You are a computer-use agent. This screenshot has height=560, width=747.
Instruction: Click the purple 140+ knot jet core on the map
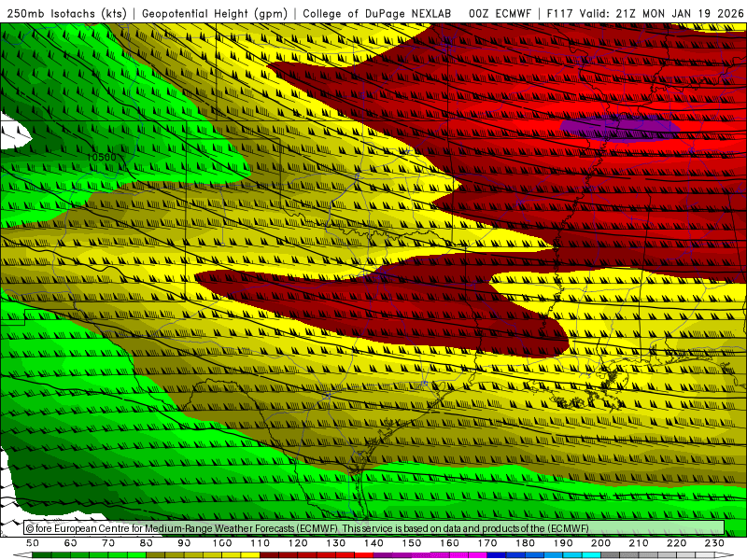619,129
